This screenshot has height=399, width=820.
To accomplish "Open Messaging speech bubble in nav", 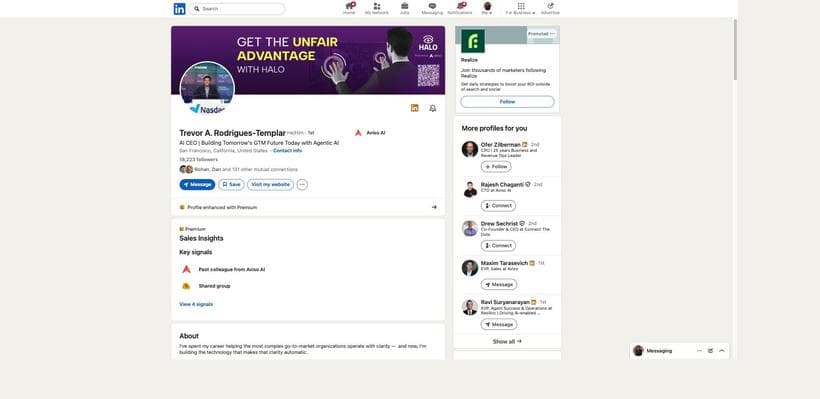I will (x=432, y=8).
